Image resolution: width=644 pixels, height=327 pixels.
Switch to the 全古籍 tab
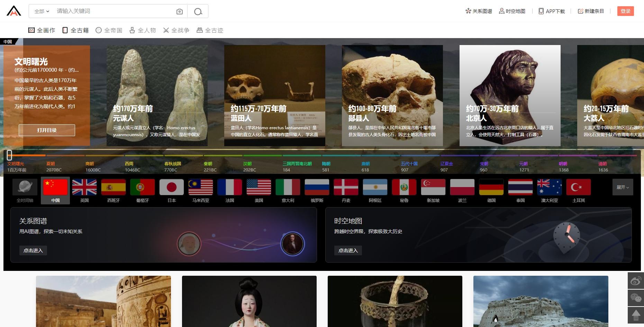75,30
